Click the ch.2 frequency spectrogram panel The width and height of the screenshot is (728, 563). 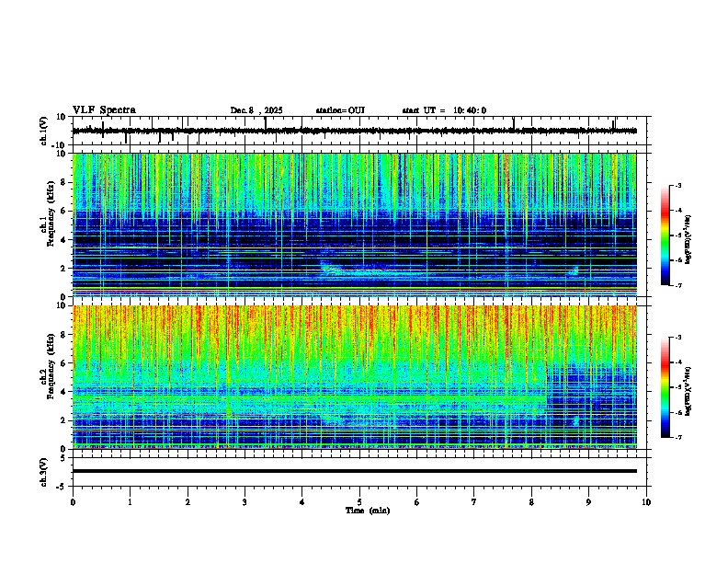tap(355, 377)
